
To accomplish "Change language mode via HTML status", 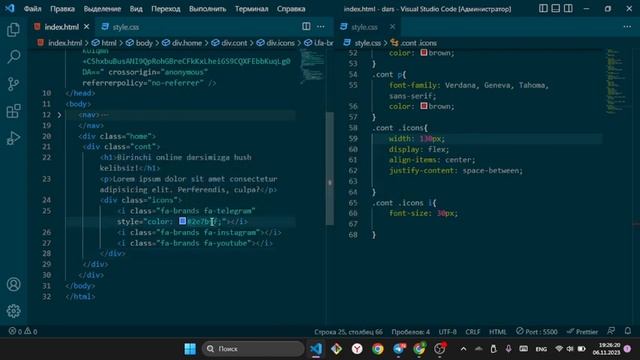I will tap(498, 332).
